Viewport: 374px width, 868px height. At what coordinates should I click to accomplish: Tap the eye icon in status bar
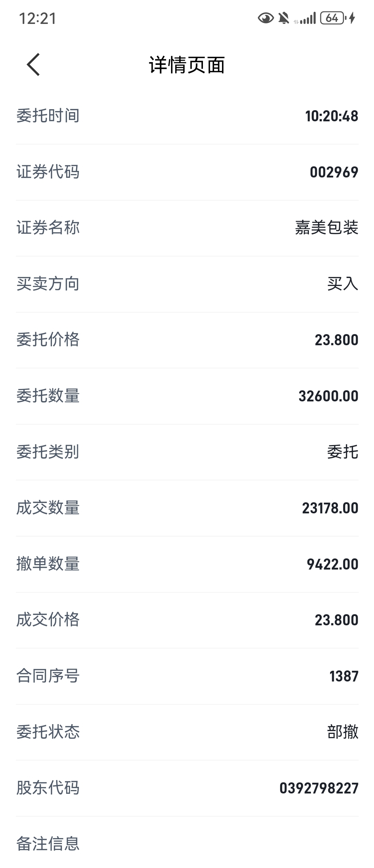tap(266, 18)
